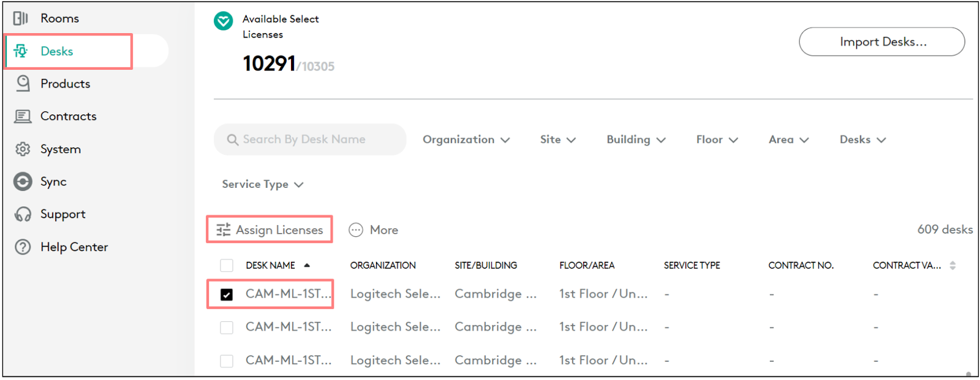
Task: Click the Desks sidebar icon
Action: [21, 51]
